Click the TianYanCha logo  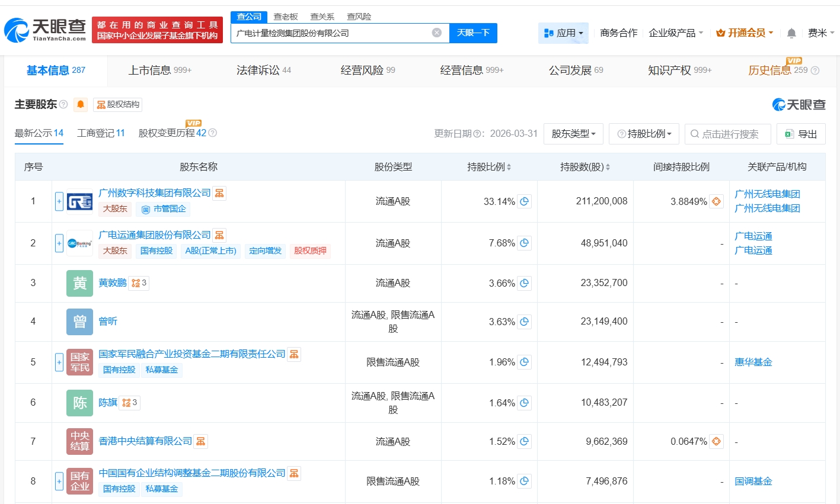(x=46, y=30)
